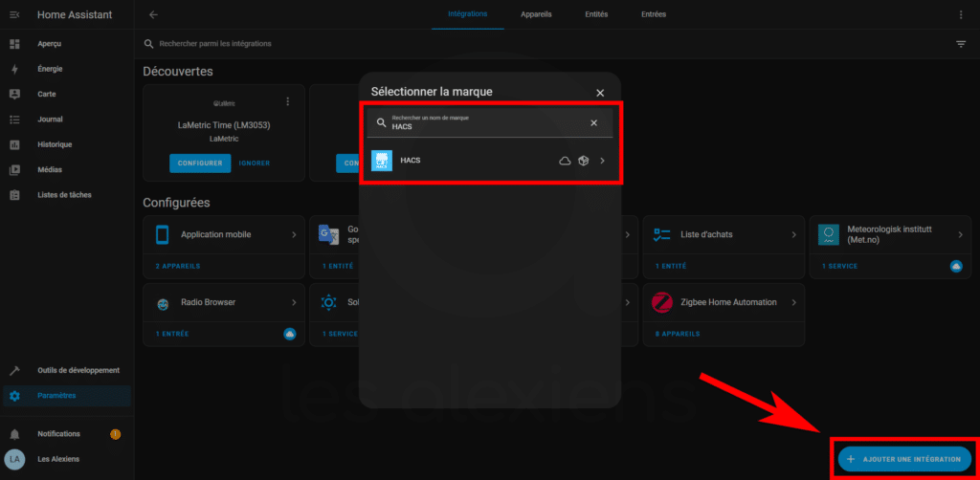980x480 pixels.
Task: Click the Home Assistant title
Action: pos(75,14)
